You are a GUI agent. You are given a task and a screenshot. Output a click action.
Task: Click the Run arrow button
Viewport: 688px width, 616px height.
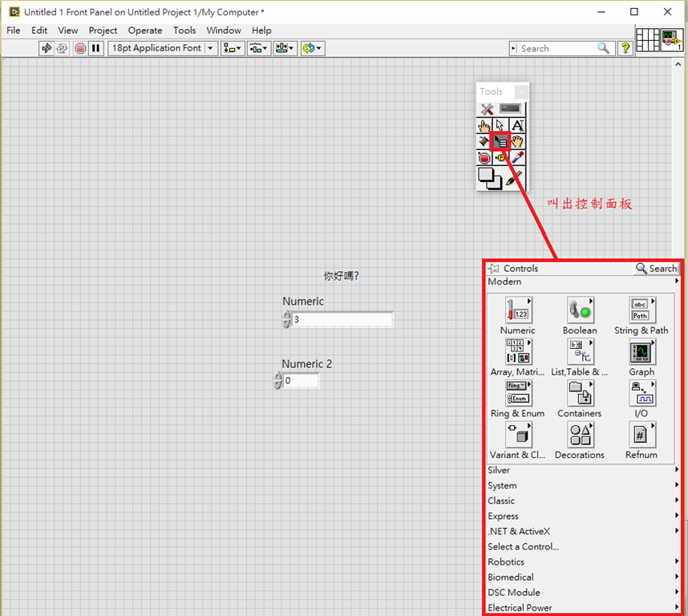coord(46,48)
